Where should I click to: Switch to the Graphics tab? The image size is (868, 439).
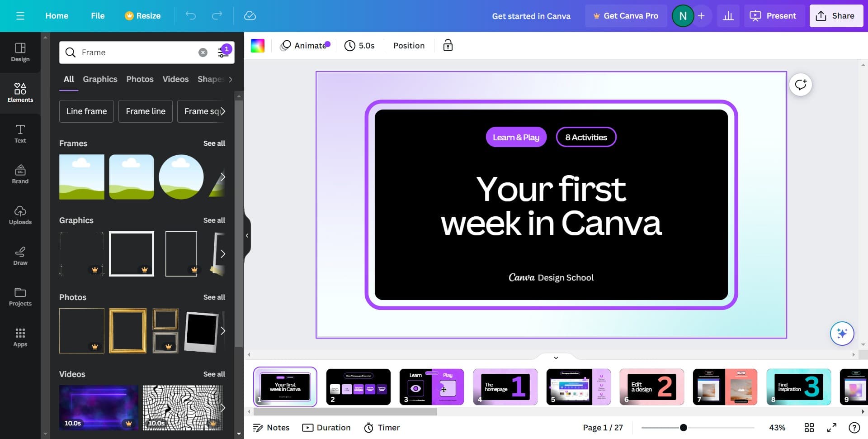(x=100, y=79)
